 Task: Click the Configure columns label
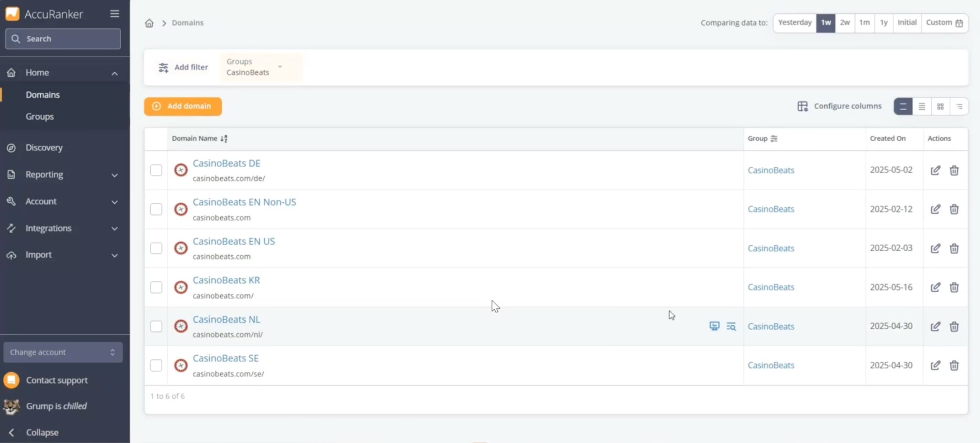(847, 106)
